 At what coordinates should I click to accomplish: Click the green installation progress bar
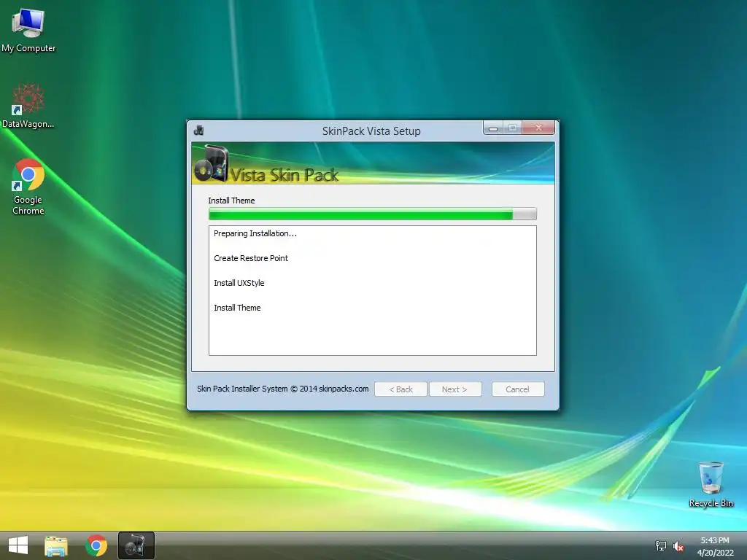(373, 214)
